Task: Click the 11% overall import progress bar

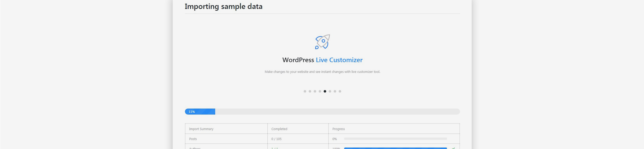Action: (322, 112)
